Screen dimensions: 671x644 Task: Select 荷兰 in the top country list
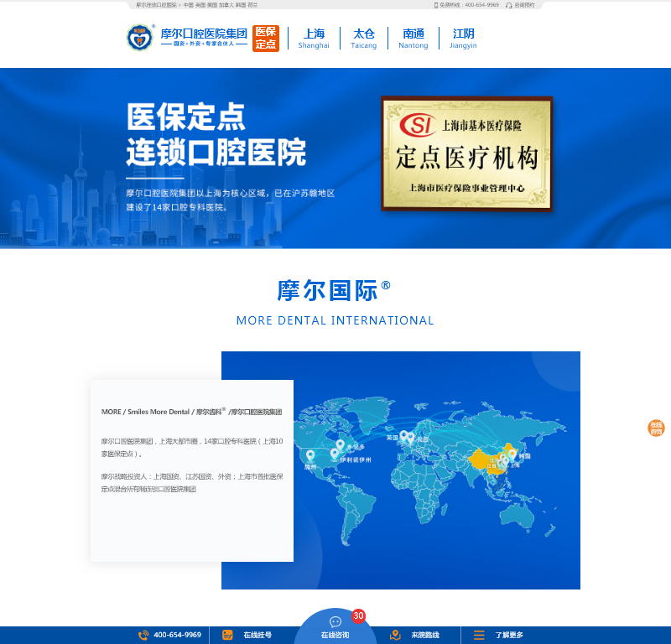click(252, 5)
